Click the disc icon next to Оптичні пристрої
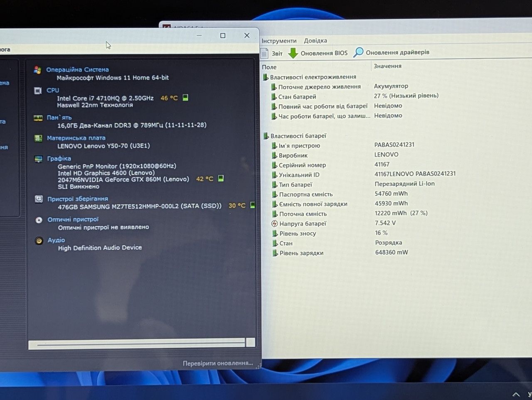 (39, 220)
